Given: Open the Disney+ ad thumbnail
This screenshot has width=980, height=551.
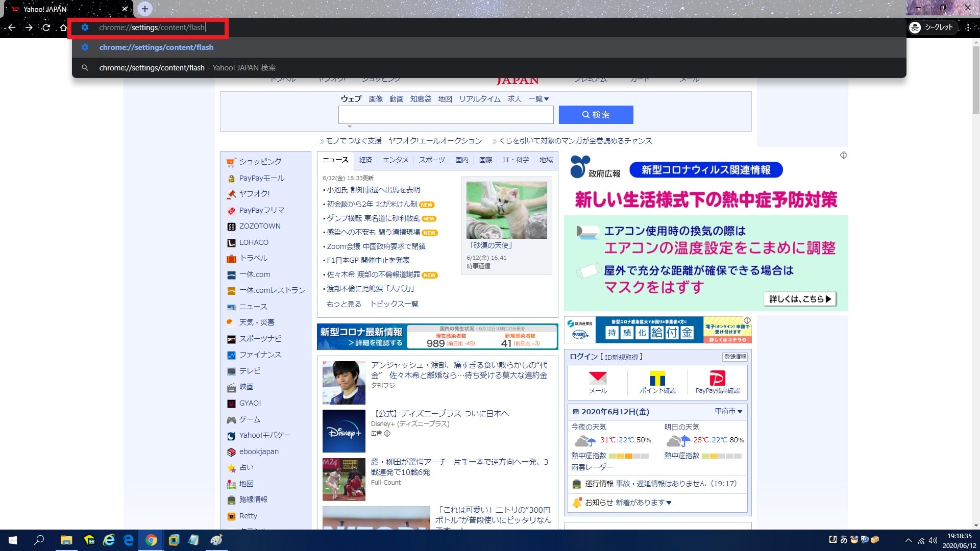Looking at the screenshot, I should 344,431.
